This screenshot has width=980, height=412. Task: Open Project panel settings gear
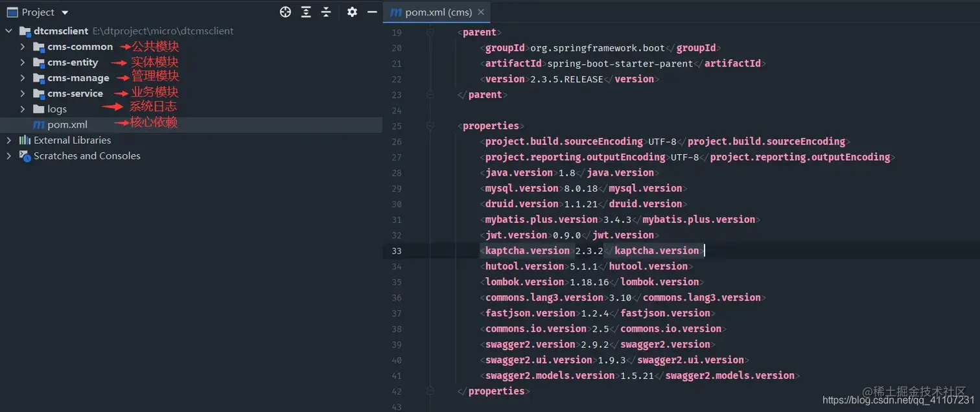[x=352, y=12]
